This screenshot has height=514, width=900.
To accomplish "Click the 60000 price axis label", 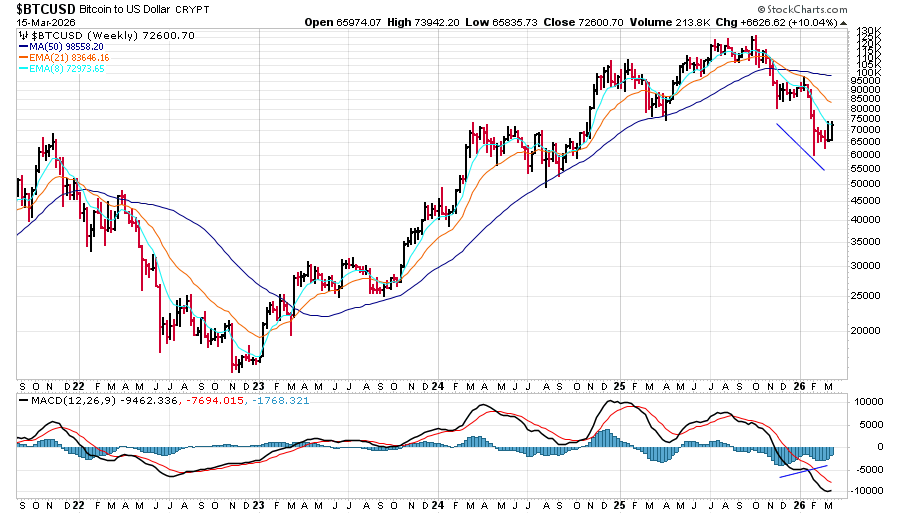I will point(865,155).
